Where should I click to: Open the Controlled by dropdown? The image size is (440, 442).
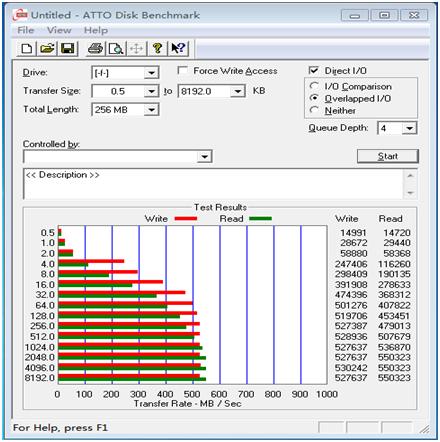click(204, 157)
